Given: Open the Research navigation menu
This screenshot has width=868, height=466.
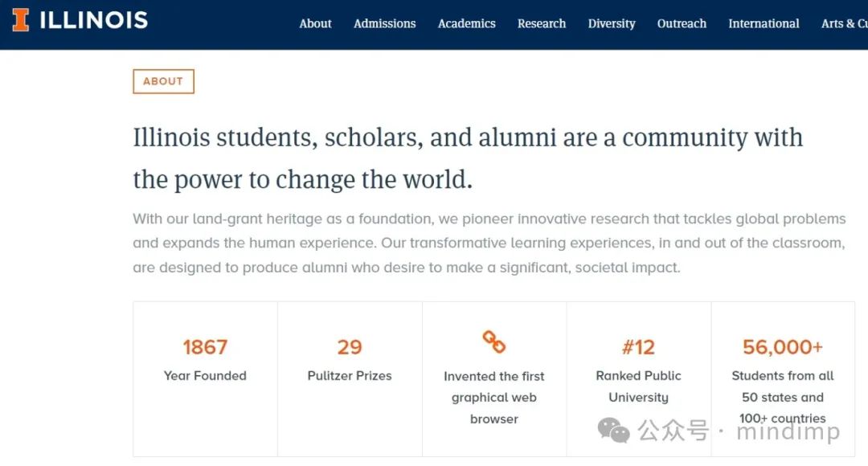Looking at the screenshot, I should pyautogui.click(x=542, y=23).
